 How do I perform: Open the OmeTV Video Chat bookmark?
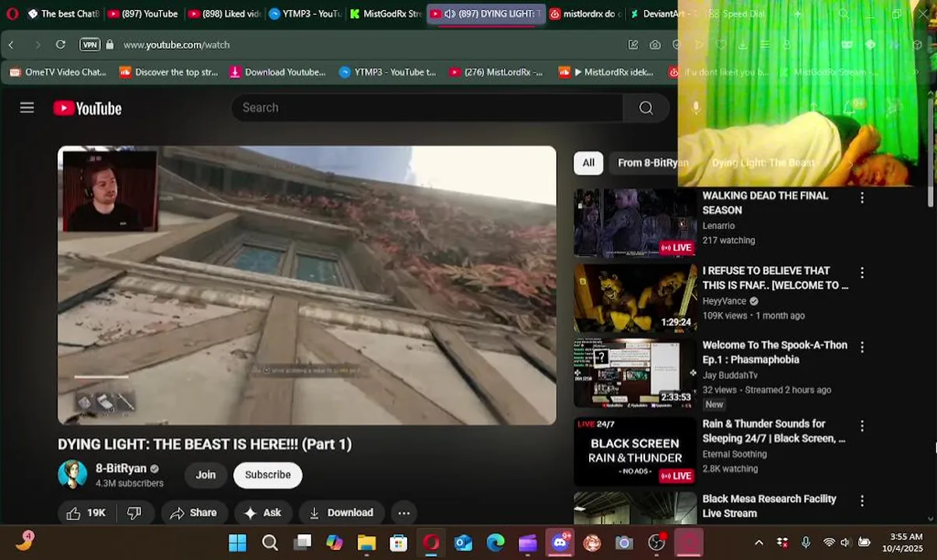(x=58, y=72)
